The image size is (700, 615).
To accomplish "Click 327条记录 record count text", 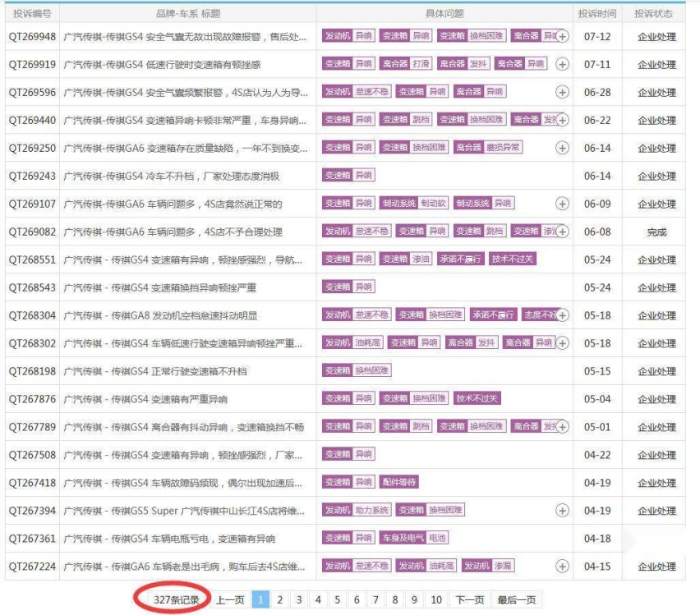I will (177, 600).
